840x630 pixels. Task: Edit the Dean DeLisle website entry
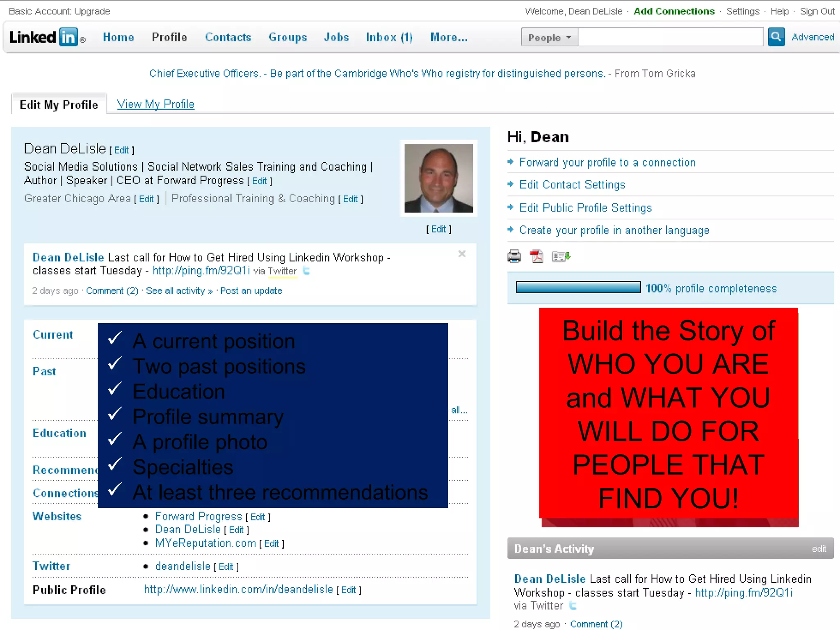click(x=236, y=530)
